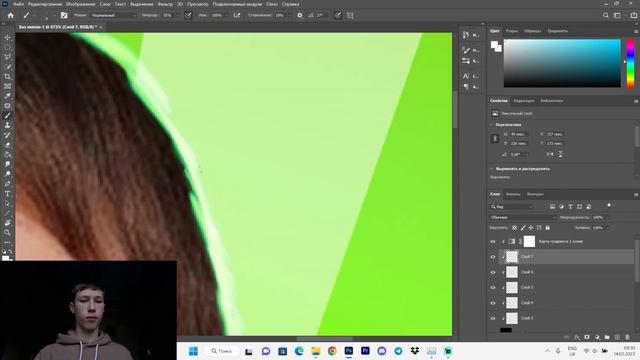The height and width of the screenshot is (360, 640).
Task: Hide the Слой 4 layer
Action: click(x=493, y=303)
